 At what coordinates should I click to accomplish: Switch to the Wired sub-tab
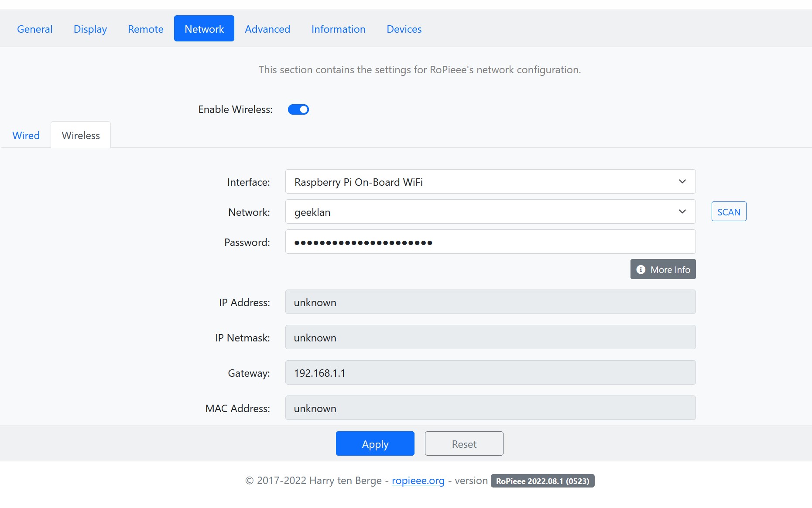point(26,136)
